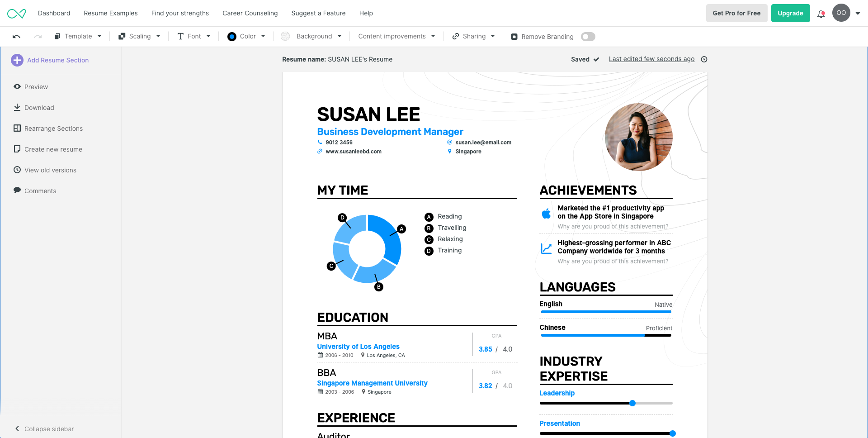Click the Comments speech bubble icon
Viewport: 868px width, 438px height.
coord(17,190)
